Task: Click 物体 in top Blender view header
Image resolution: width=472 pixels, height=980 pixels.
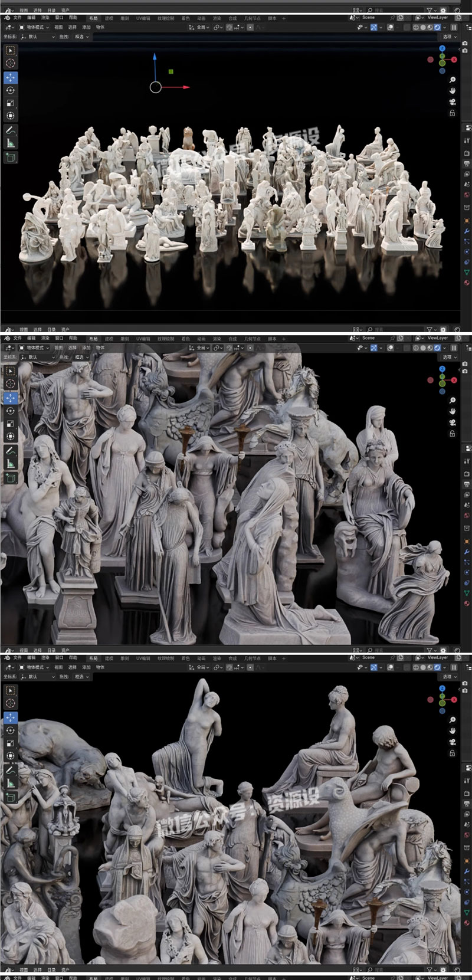Action: (100, 27)
